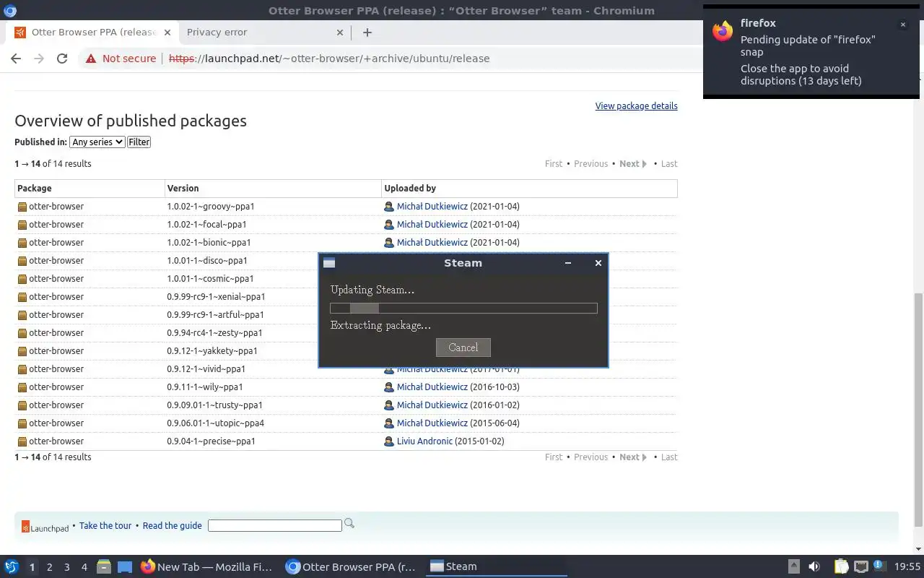This screenshot has height=578, width=924.
Task: Click package icon in 0.9.04-1~precise~ppa1 row
Action: pos(22,441)
